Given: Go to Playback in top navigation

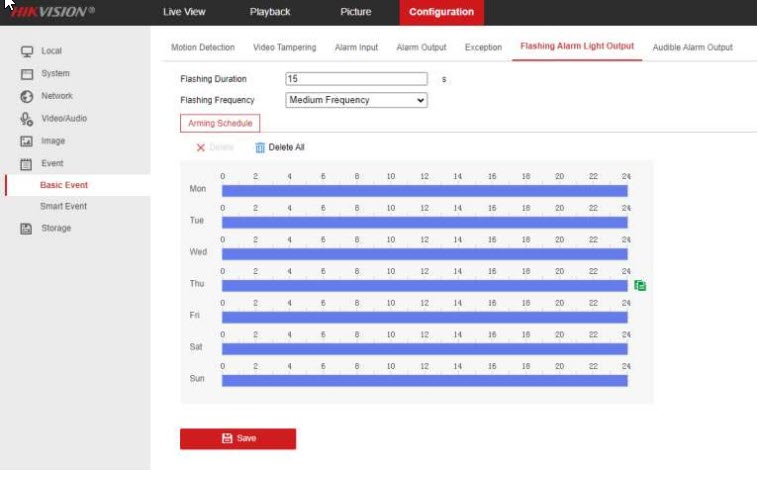Looking at the screenshot, I should tap(270, 12).
